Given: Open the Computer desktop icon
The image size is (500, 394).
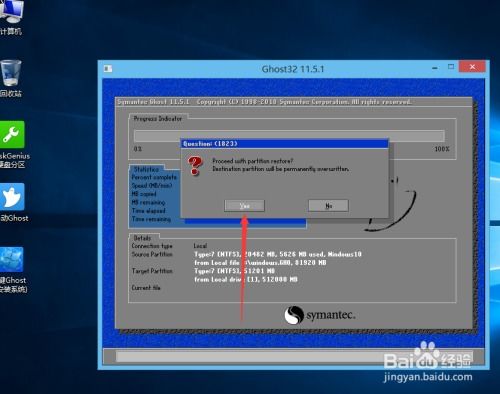Looking at the screenshot, I should [x=12, y=17].
